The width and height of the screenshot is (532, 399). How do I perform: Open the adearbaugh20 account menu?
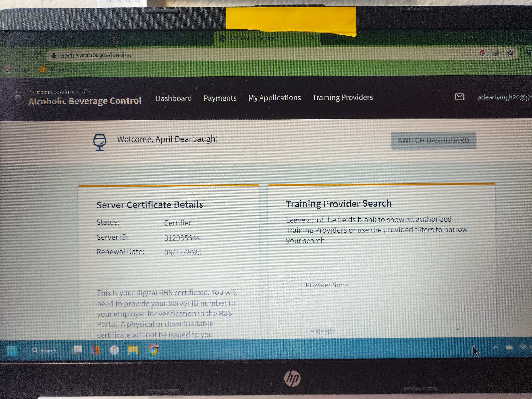[x=504, y=97]
